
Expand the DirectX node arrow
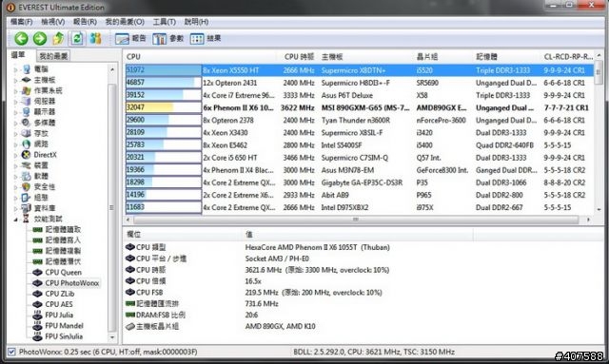point(16,155)
